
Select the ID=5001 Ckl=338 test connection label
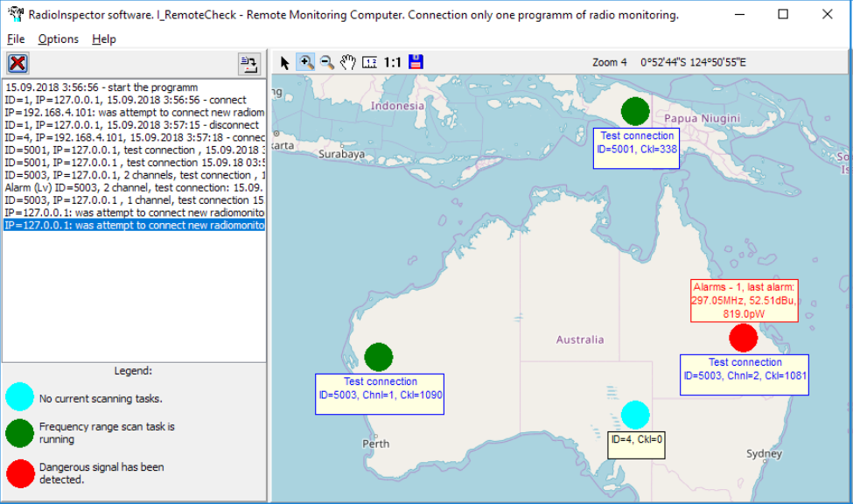pyautogui.click(x=637, y=149)
